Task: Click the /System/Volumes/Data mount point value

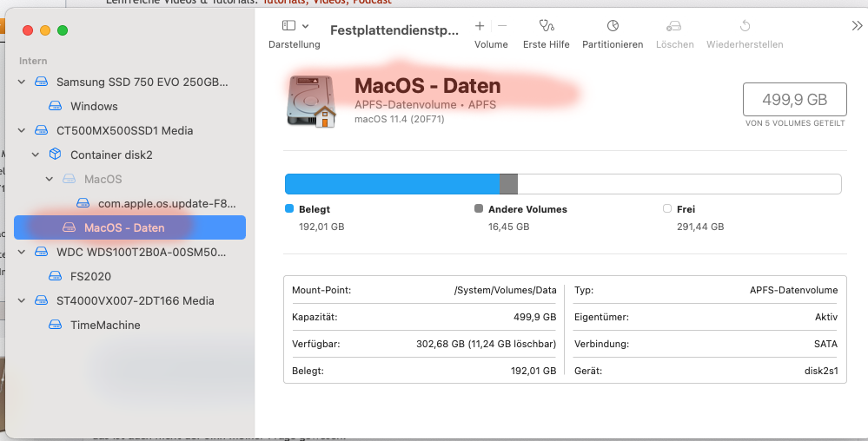Action: (x=505, y=290)
